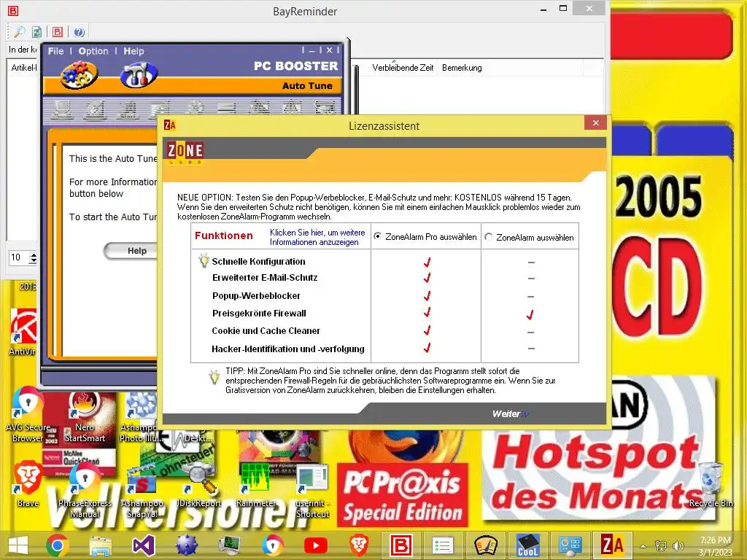Click the network icon in system tray
The width and height of the screenshot is (747, 560).
661,545
